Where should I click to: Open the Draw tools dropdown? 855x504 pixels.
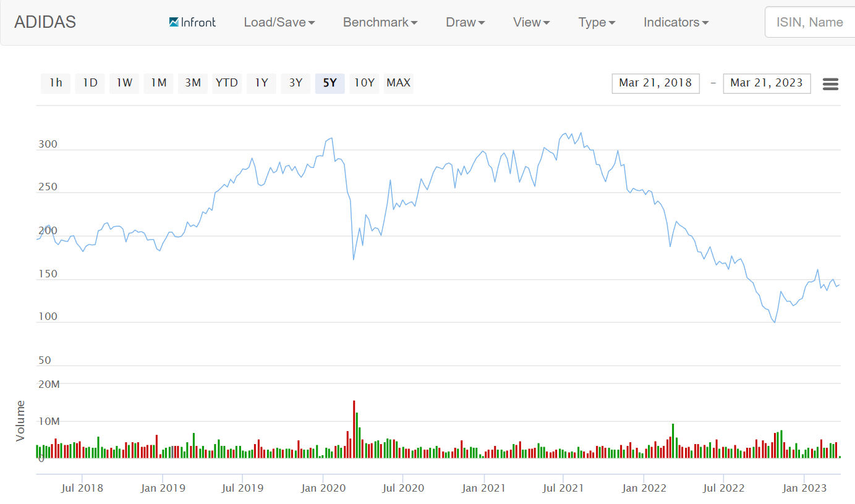[465, 22]
